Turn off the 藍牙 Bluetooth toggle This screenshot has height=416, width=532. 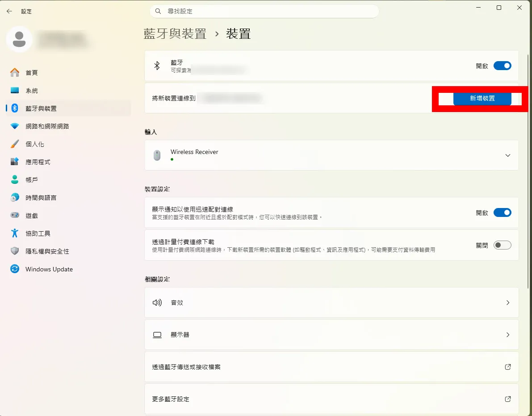click(502, 66)
